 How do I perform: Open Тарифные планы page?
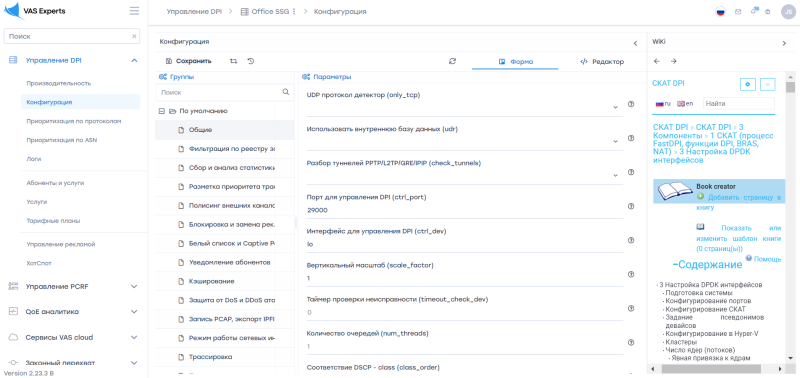tap(53, 221)
